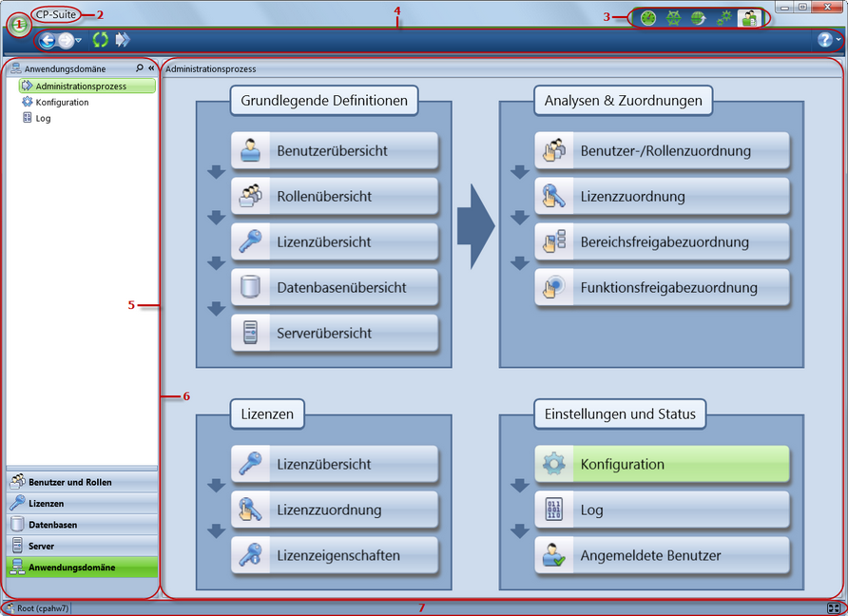Open the green Konfiguration button
This screenshot has width=848, height=616.
662,464
